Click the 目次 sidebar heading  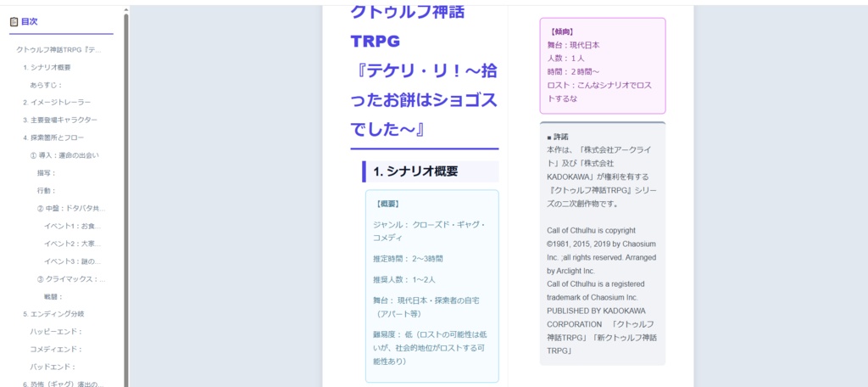pos(30,22)
